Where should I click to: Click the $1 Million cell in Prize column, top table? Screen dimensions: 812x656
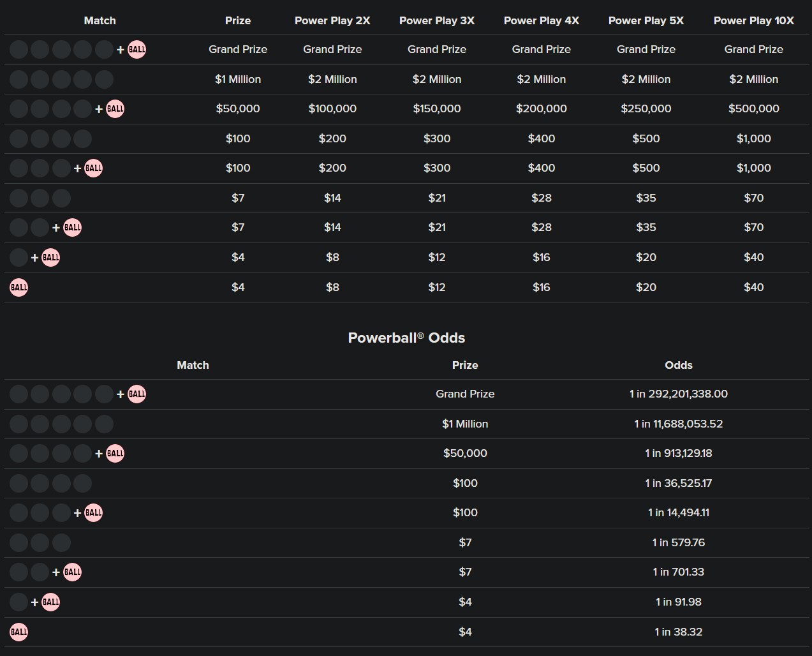click(x=238, y=79)
